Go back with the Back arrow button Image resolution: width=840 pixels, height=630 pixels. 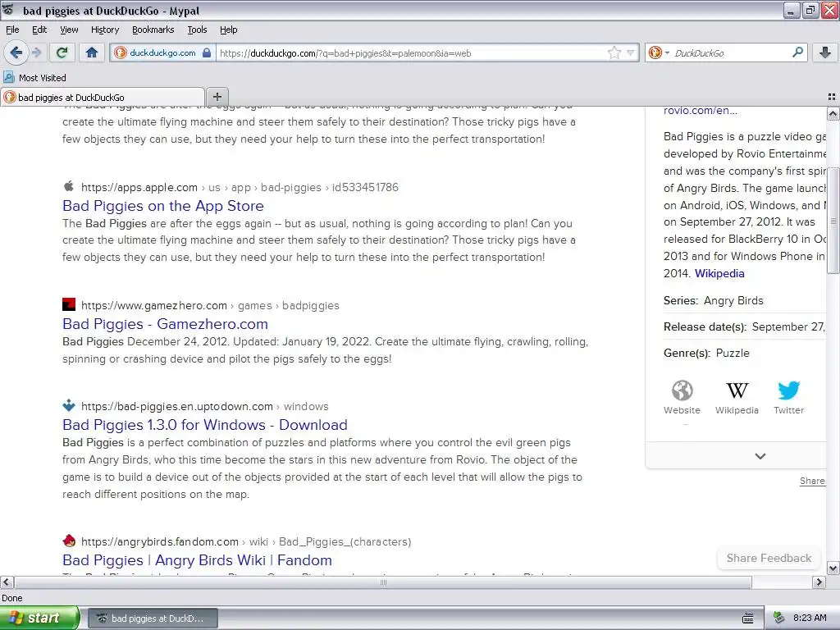coord(16,52)
